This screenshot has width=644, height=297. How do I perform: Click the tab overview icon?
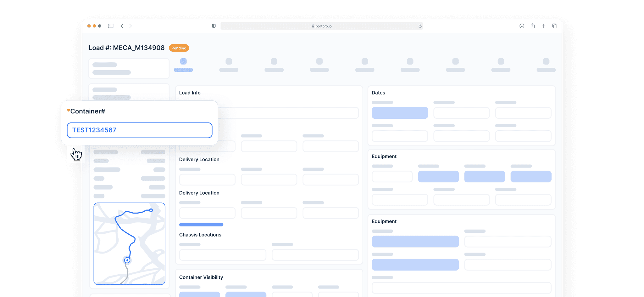(x=554, y=26)
